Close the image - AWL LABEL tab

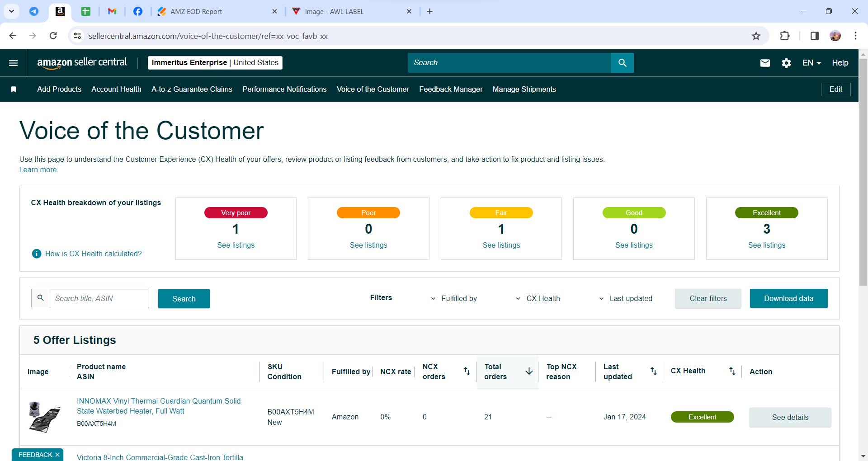409,11
